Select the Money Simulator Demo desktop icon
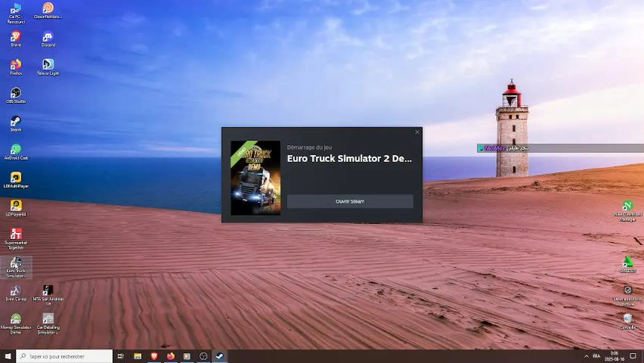 16,324
